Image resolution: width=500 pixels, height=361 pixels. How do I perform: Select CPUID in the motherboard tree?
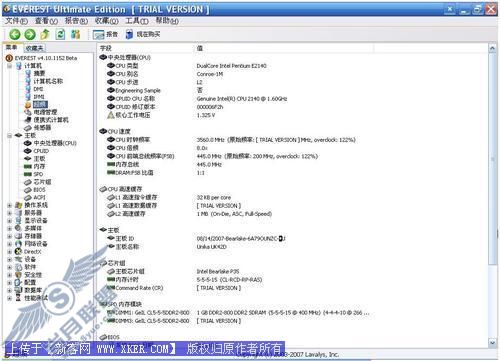[41, 151]
